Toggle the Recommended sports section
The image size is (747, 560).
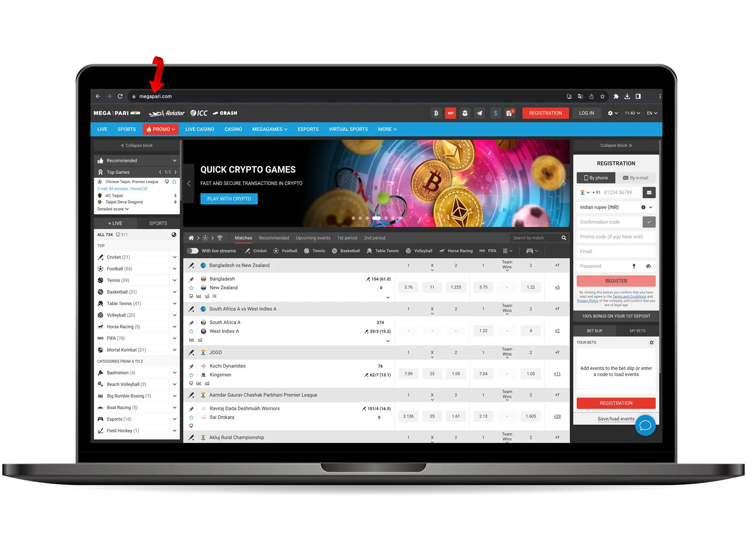[x=174, y=160]
